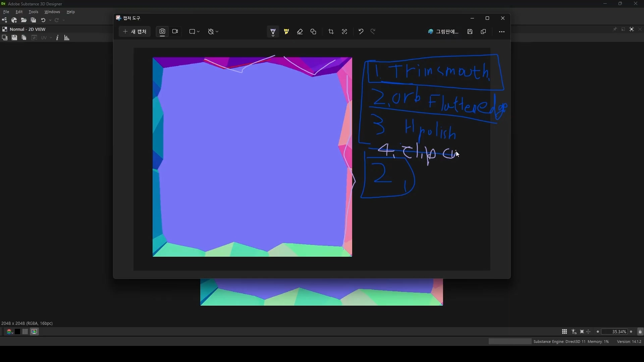Click the zoom-in plus beside 35.34%

point(631,332)
